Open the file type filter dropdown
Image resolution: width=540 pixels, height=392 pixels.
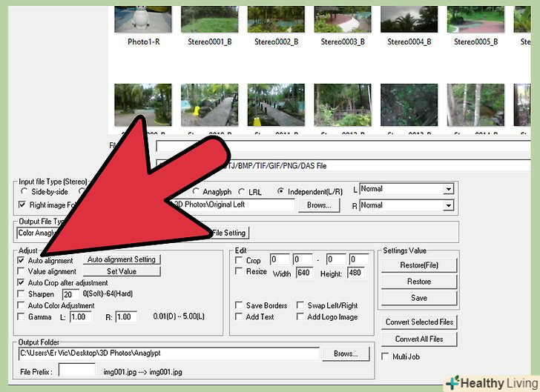click(343, 165)
